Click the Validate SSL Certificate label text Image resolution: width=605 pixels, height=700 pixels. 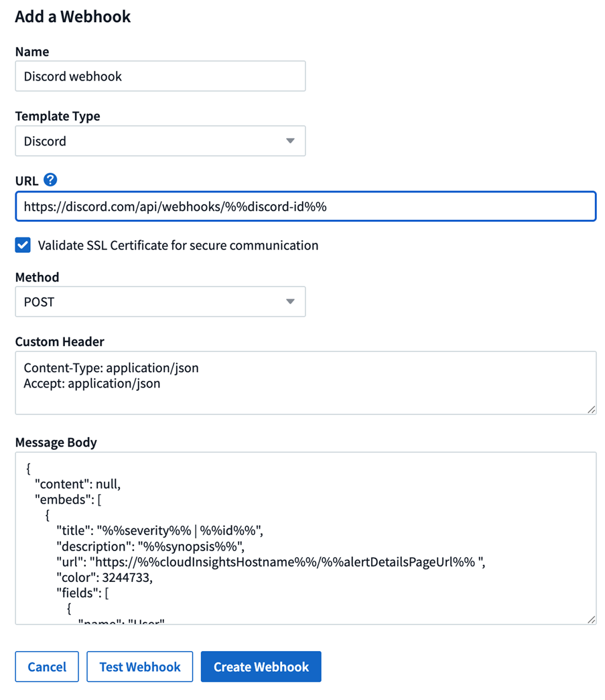click(178, 245)
